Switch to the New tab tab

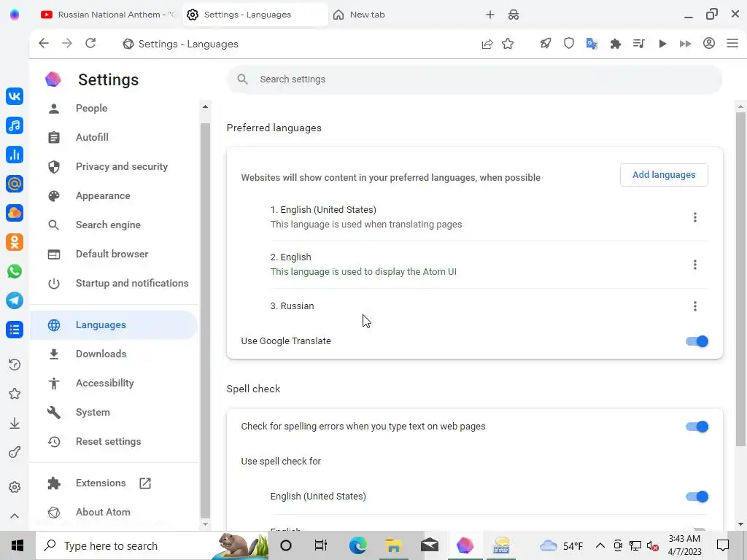pos(367,15)
